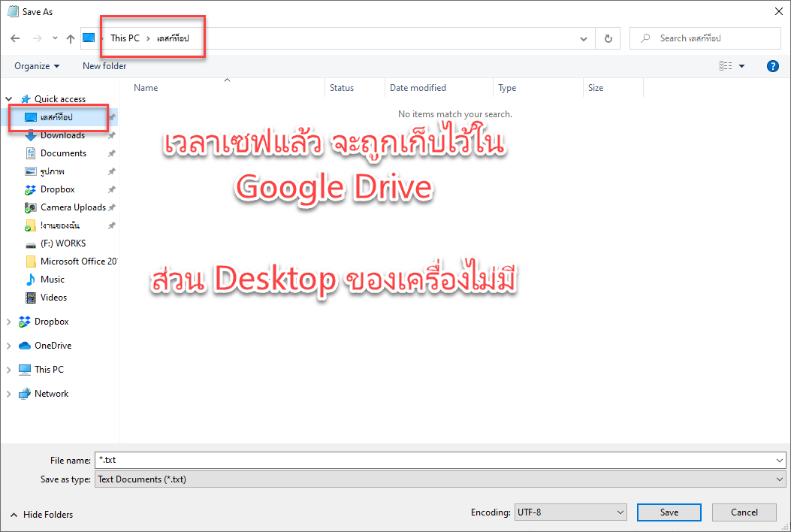Select the Videos folder
Image resolution: width=791 pixels, height=532 pixels.
53,298
